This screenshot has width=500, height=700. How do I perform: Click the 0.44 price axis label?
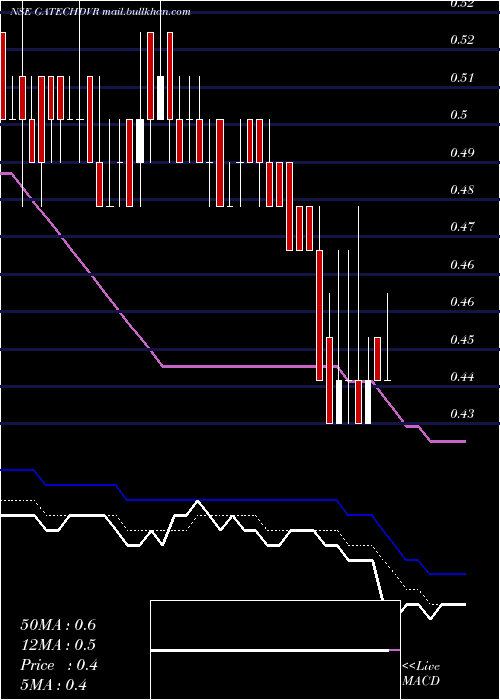(462, 377)
